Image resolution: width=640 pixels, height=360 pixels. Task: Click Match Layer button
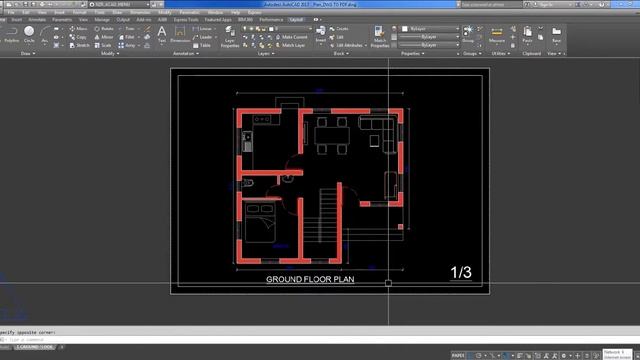coord(290,45)
